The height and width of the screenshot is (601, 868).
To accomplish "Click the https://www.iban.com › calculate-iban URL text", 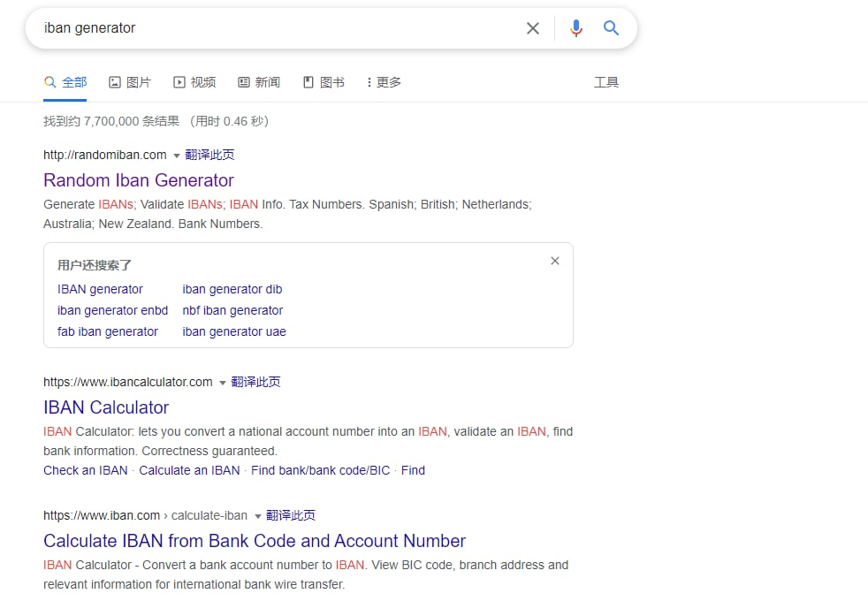I will pos(146,515).
